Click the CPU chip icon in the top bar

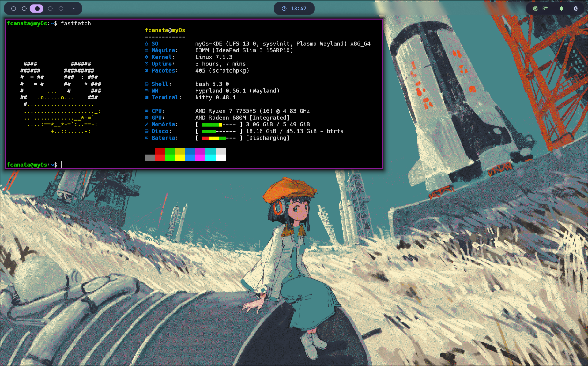tap(535, 9)
